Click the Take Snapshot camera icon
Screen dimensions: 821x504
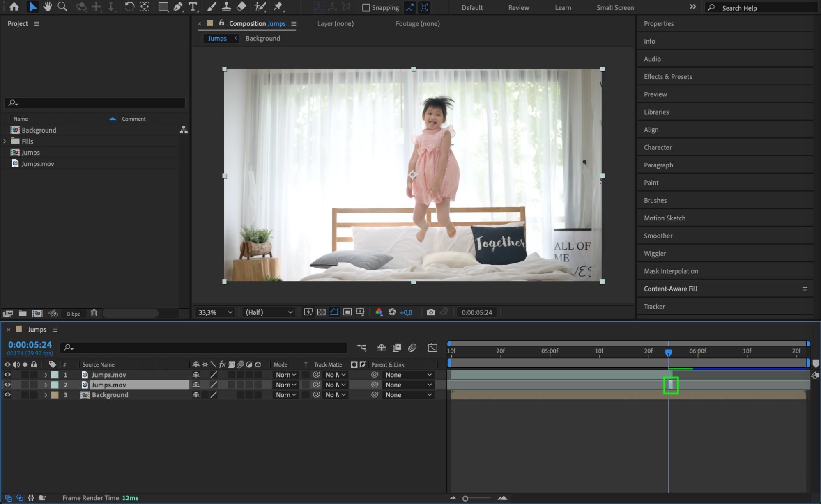point(430,312)
